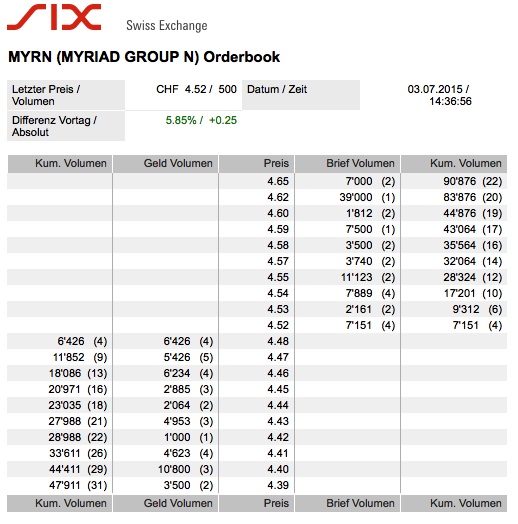Click the last price CHF 4.52 / 500
Image resolution: width=518 pixels, height=524 pixels.
click(x=196, y=89)
